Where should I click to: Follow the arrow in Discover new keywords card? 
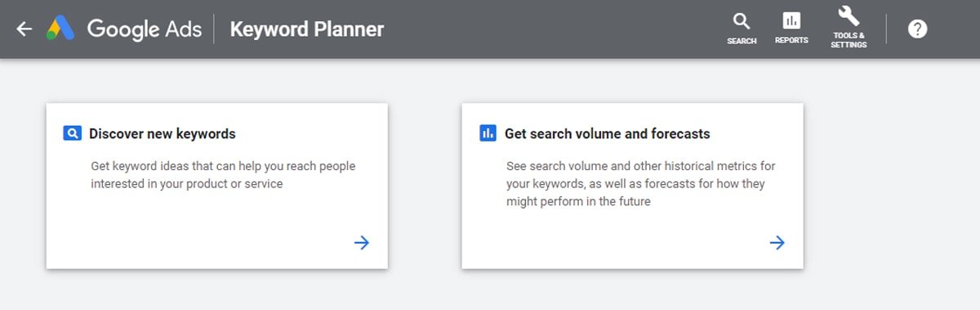pos(362,242)
